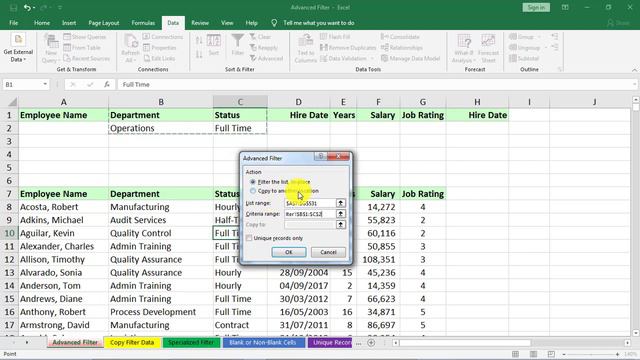The height and width of the screenshot is (360, 640).
Task: Switch to the Formulas ribbon tab
Action: coord(143,23)
